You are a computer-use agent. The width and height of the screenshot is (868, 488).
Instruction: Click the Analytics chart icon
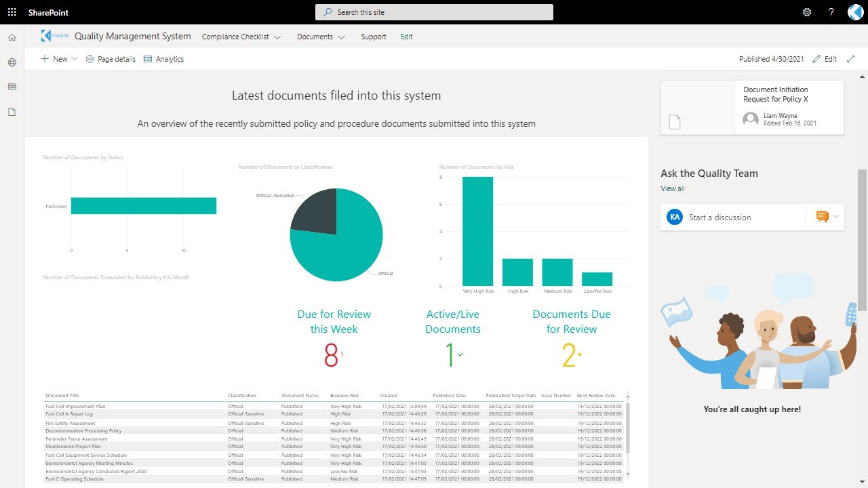tap(148, 59)
